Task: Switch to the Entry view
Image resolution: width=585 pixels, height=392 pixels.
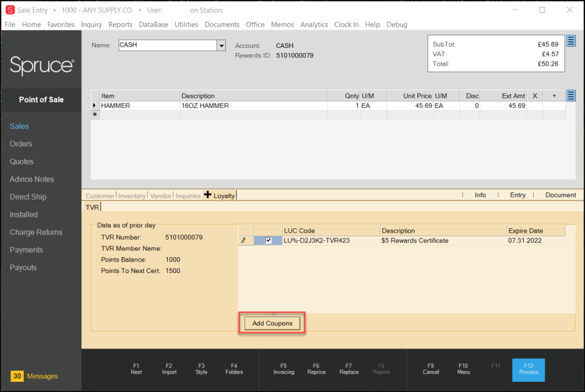Action: point(517,195)
